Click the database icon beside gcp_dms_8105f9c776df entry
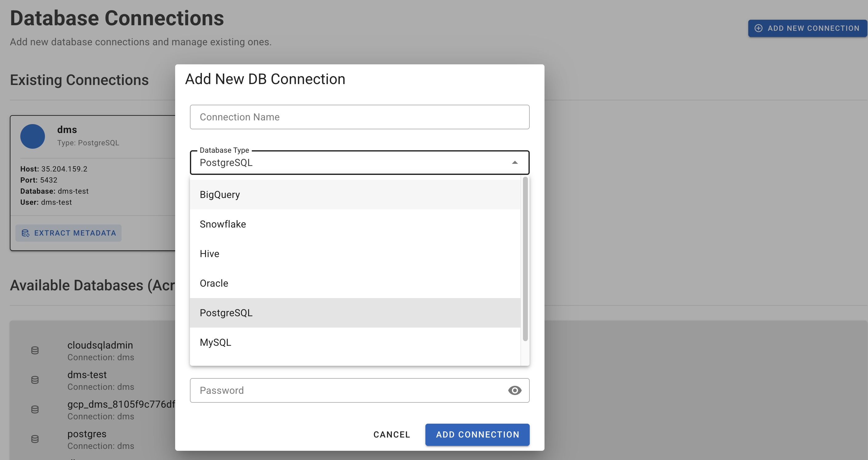This screenshot has width=868, height=460. pyautogui.click(x=35, y=410)
